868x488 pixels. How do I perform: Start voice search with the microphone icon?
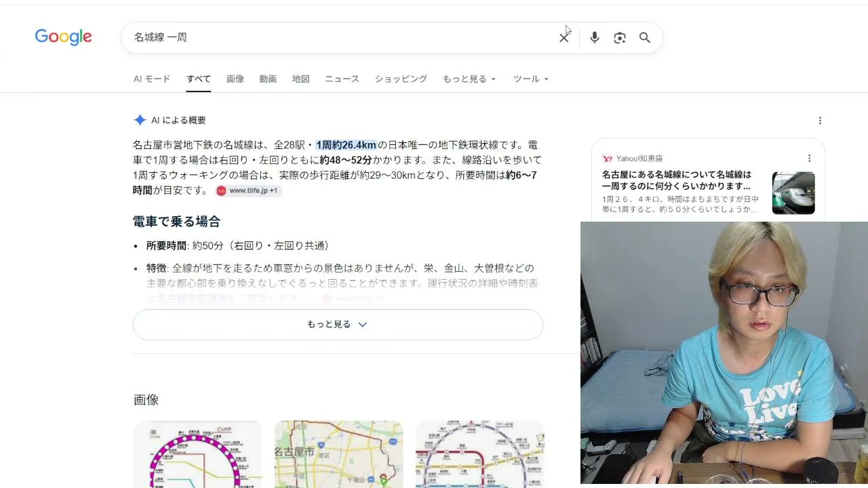595,38
